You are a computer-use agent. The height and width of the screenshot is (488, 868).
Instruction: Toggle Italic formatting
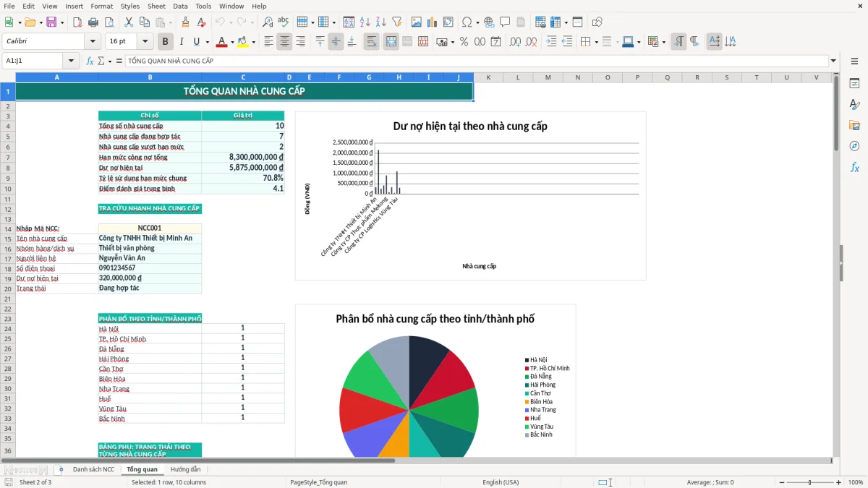point(181,42)
